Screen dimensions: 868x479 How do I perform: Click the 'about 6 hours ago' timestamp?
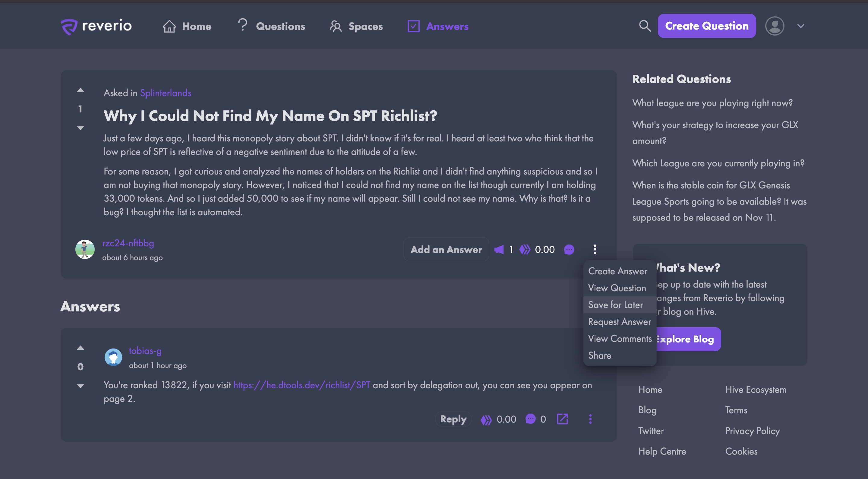(132, 258)
